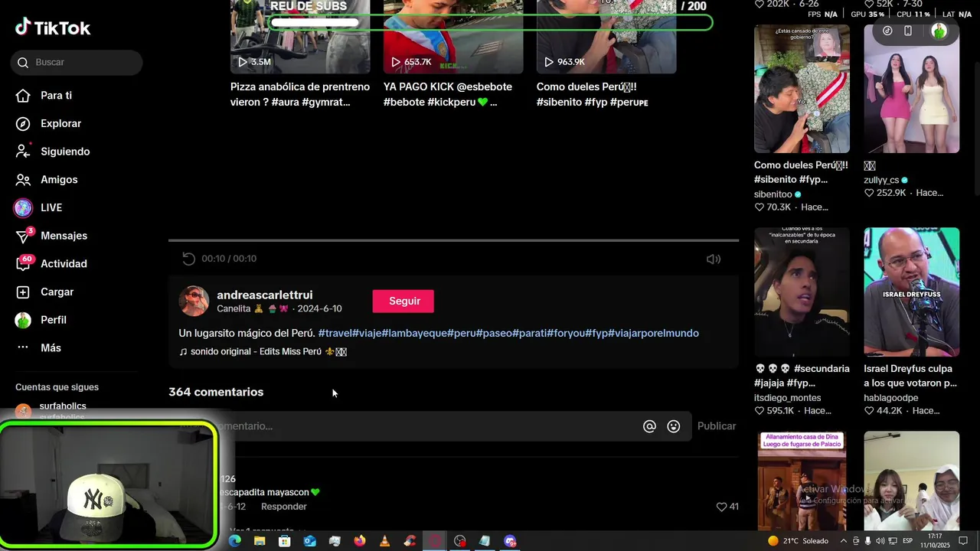Open the #lambayeque hashtag

pyautogui.click(x=414, y=333)
